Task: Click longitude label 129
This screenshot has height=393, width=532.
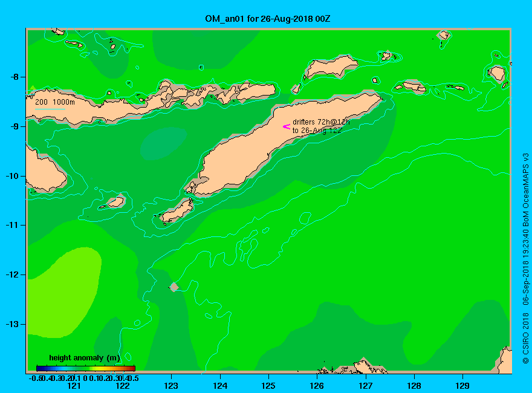Action: [462, 386]
